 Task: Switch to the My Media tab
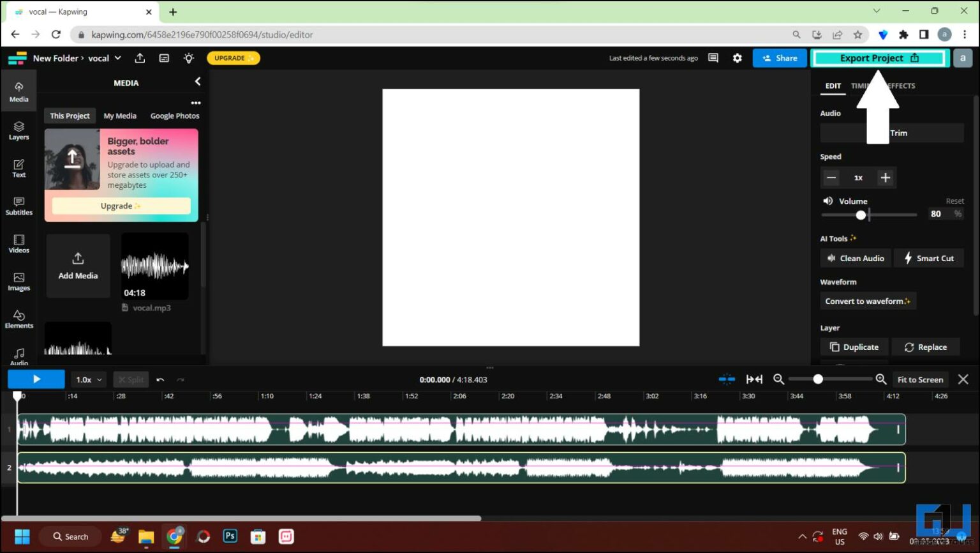click(120, 116)
